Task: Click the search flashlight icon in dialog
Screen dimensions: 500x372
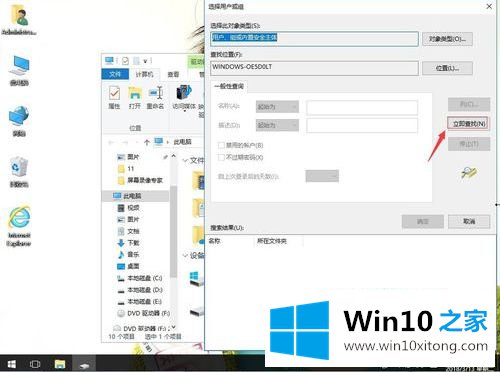Action: tap(469, 172)
